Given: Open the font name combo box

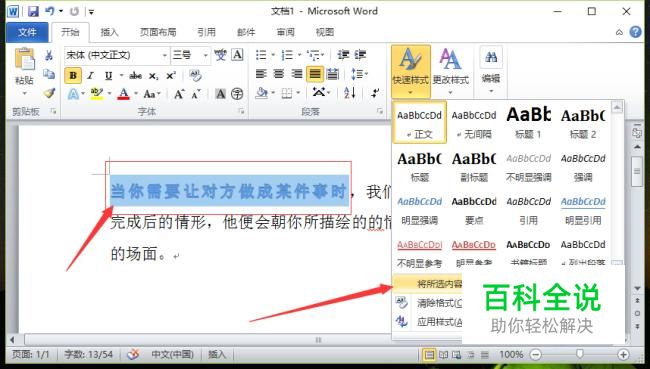Looking at the screenshot, I should [117, 55].
